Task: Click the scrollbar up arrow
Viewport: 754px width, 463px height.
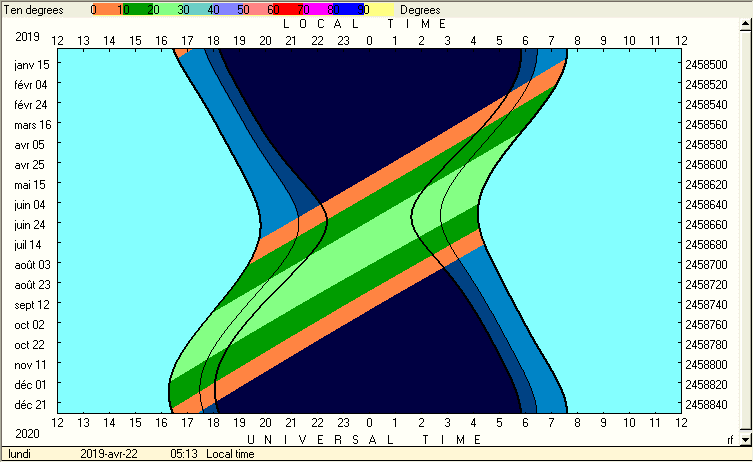Action: pos(745,25)
